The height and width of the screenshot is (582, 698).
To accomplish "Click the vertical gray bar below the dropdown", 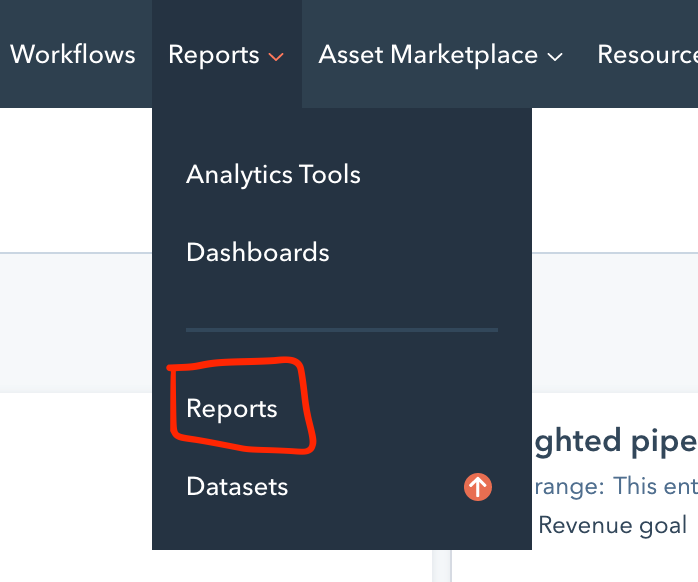I will click(x=441, y=566).
